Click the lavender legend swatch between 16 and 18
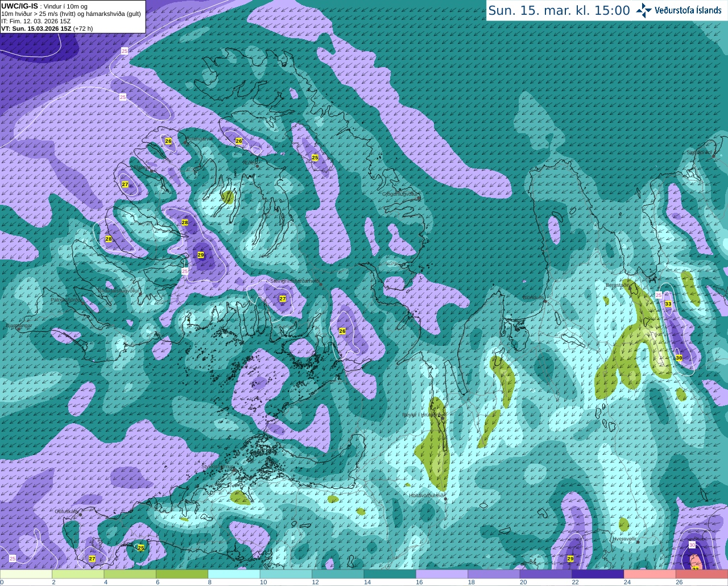728x586 pixels. [x=442, y=574]
